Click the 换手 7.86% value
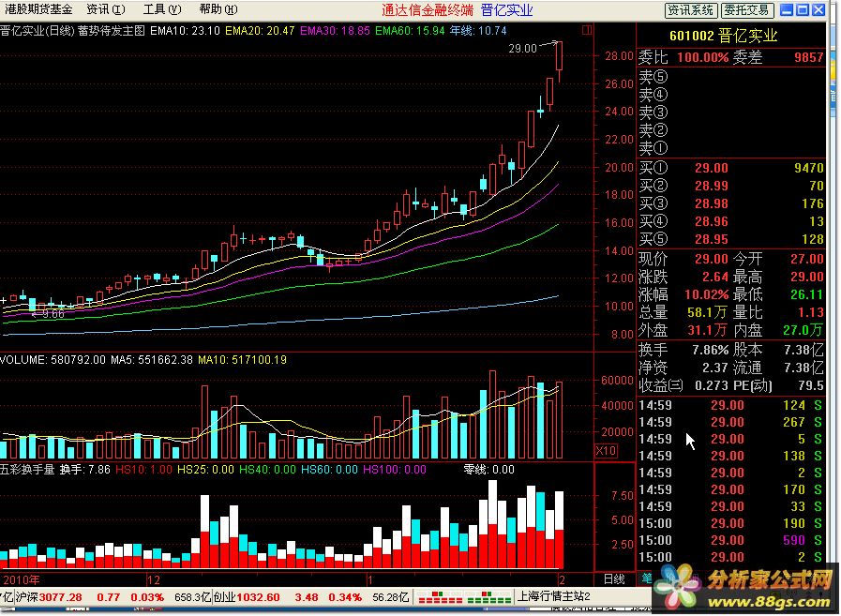The width and height of the screenshot is (841, 616). (710, 351)
